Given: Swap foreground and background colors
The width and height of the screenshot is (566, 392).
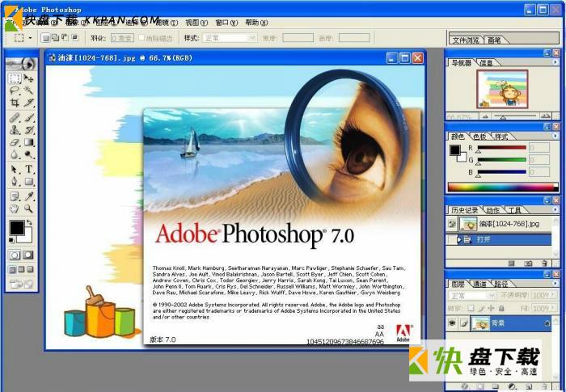Looking at the screenshot, I should click(x=29, y=222).
